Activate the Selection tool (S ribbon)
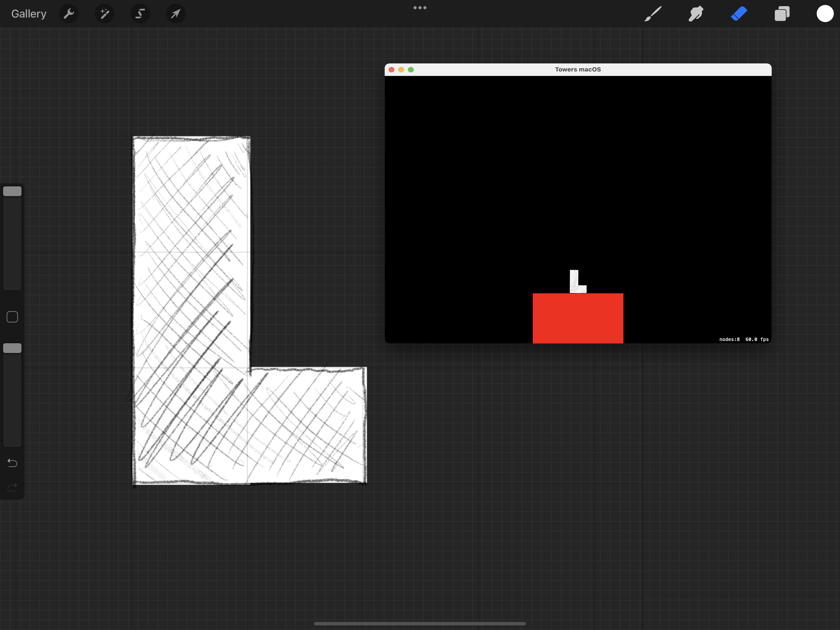This screenshot has height=630, width=840. point(140,14)
